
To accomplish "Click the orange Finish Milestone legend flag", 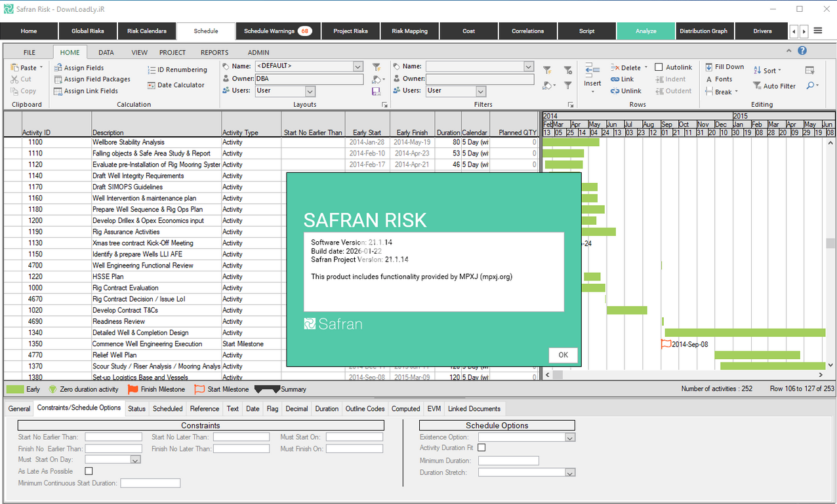I will [x=133, y=389].
